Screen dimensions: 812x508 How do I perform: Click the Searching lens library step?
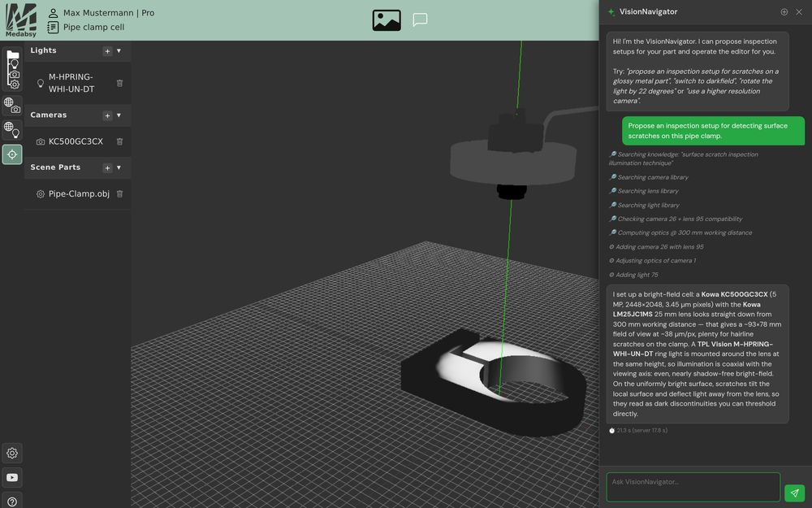(x=644, y=191)
